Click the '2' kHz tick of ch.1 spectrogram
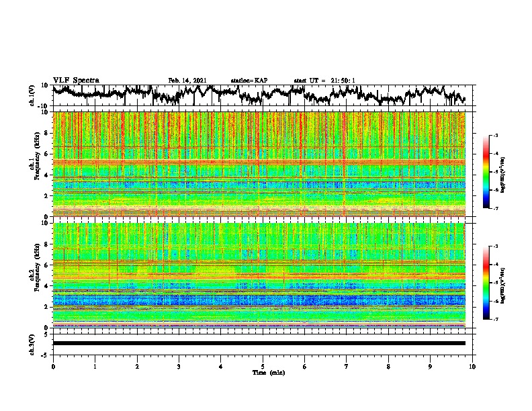 pyautogui.click(x=46, y=196)
